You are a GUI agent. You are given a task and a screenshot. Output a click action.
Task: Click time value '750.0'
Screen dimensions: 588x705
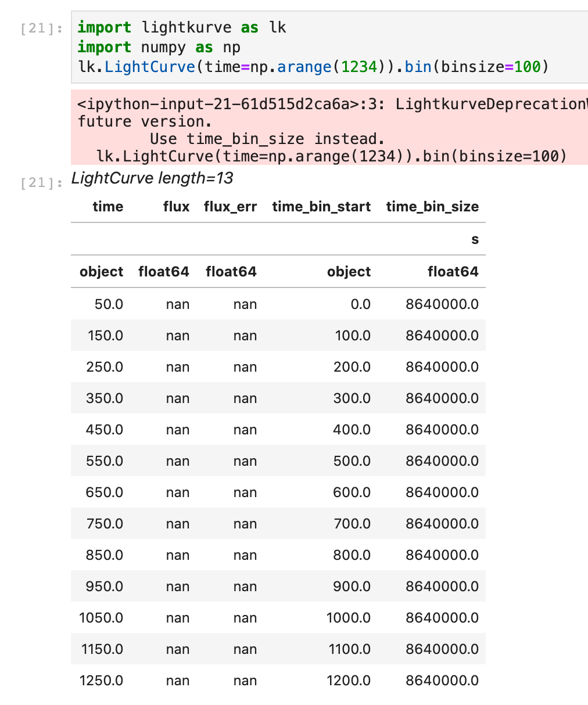(x=105, y=524)
